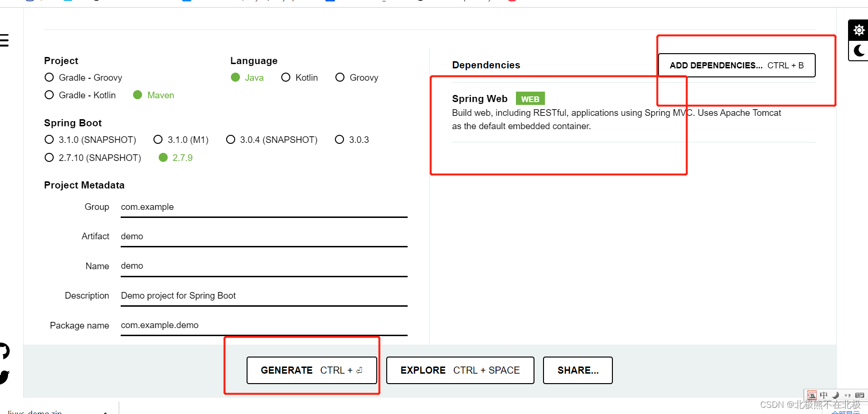Open the Twitter bird icon link
Image resolution: width=868 pixels, height=414 pixels.
[4, 377]
